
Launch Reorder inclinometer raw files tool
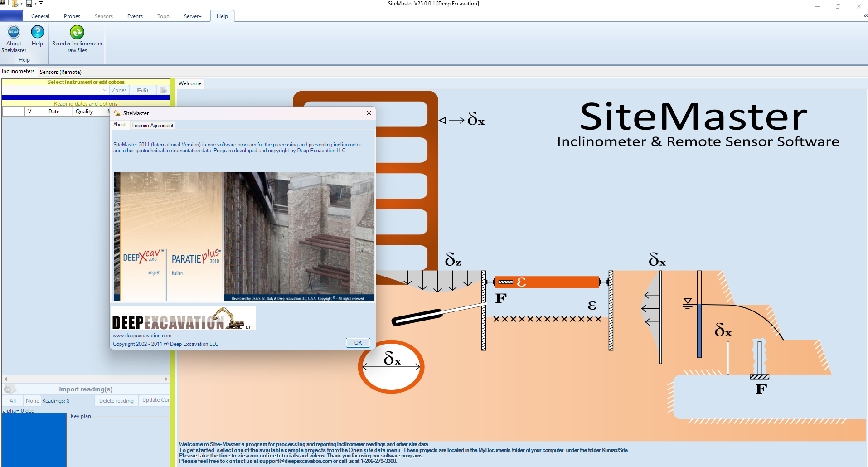[77, 39]
